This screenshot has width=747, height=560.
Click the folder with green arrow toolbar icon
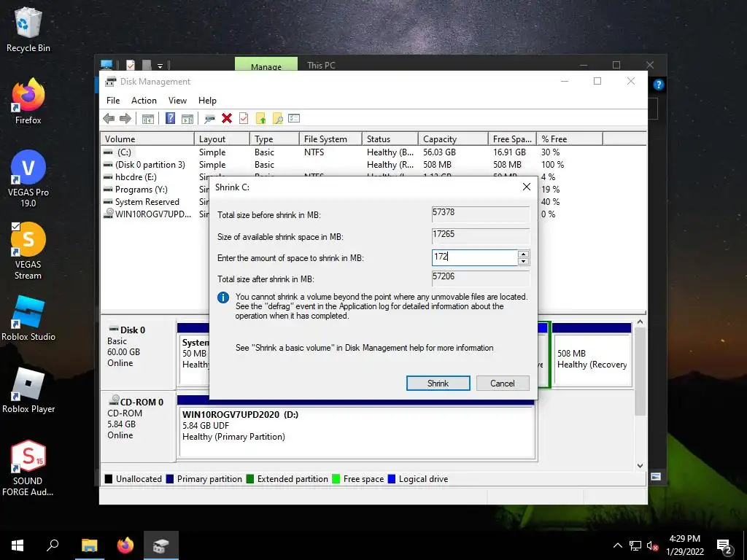[x=260, y=119]
